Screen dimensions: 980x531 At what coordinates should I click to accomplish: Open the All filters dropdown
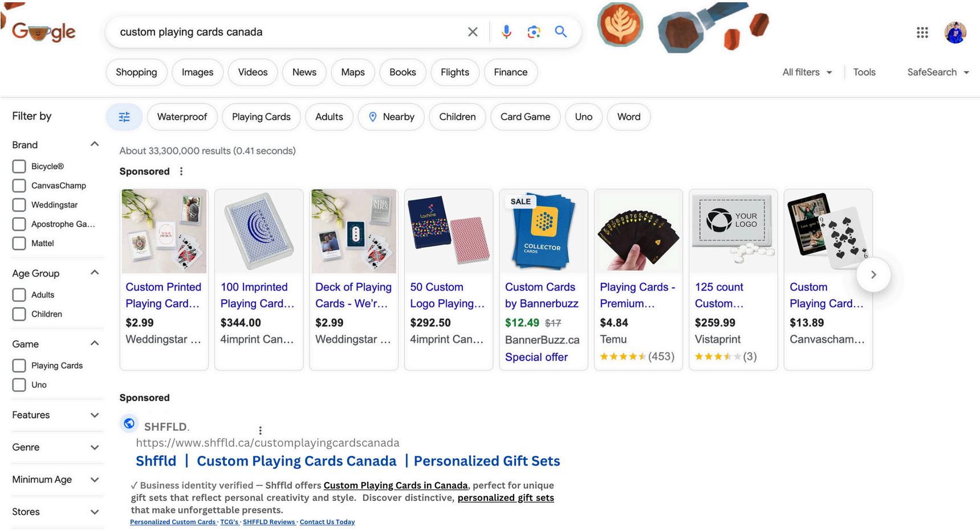tap(807, 72)
